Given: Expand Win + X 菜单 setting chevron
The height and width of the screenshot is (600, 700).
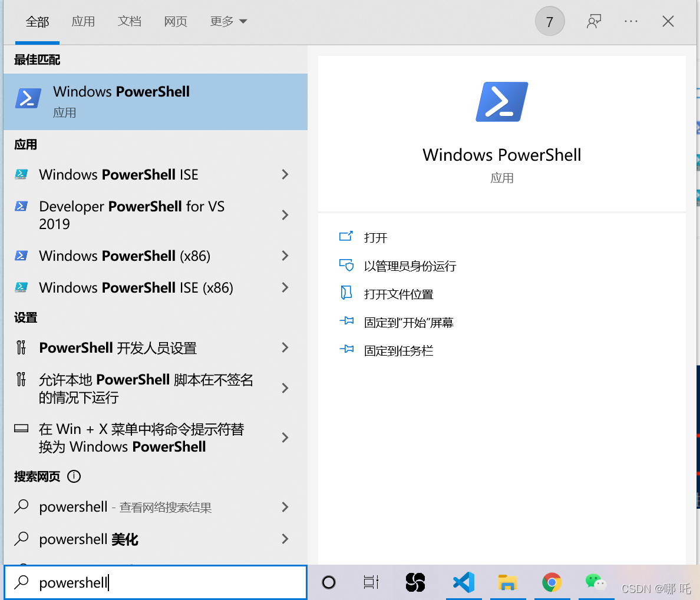Looking at the screenshot, I should point(285,437).
